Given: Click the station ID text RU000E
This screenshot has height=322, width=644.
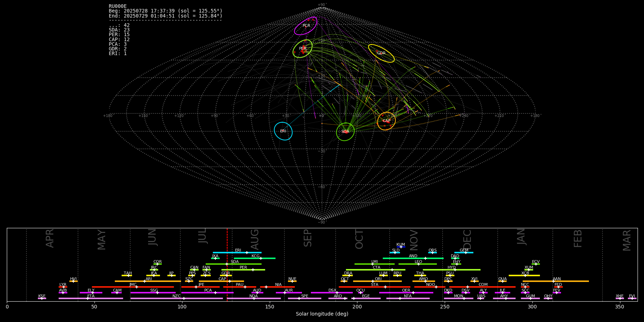Looking at the screenshot, I should 118,6.
